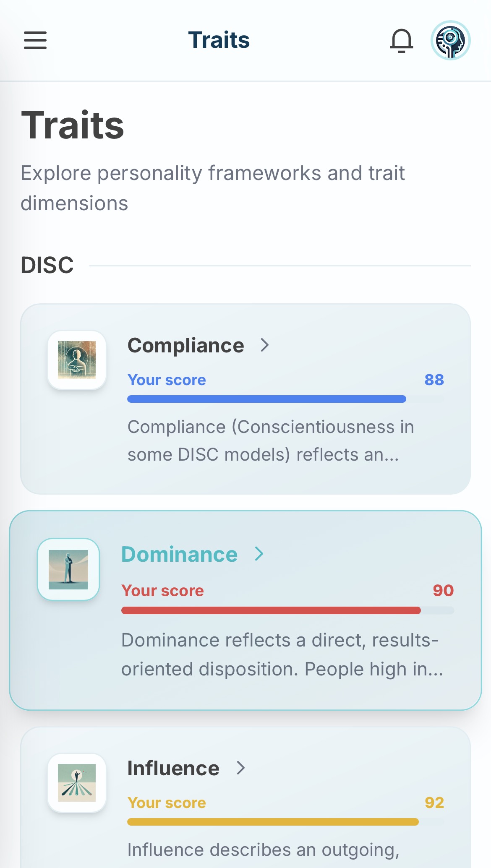The height and width of the screenshot is (868, 491).
Task: Select the Compliance card
Action: coord(245,399)
